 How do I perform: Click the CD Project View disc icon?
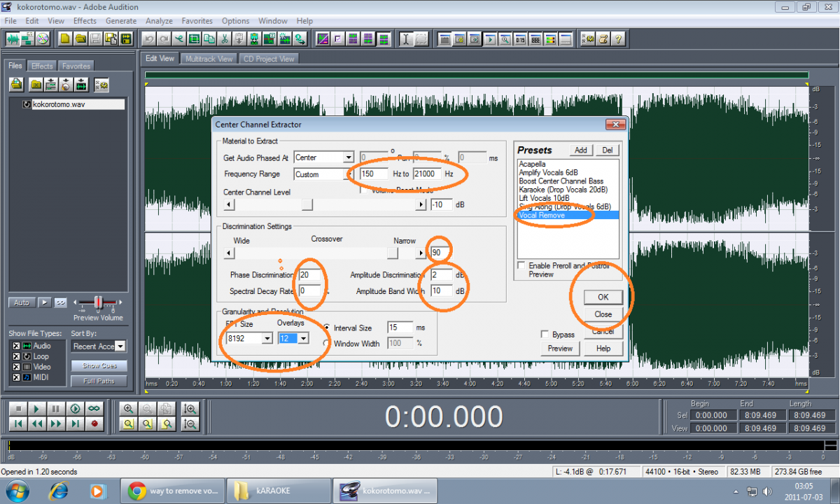(43, 38)
